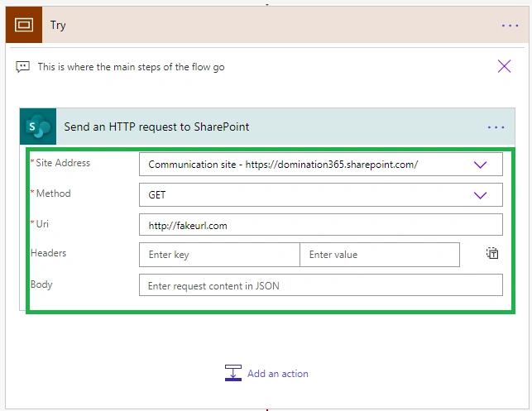Click the SharePoint action icon
532x411 pixels.
[38, 127]
